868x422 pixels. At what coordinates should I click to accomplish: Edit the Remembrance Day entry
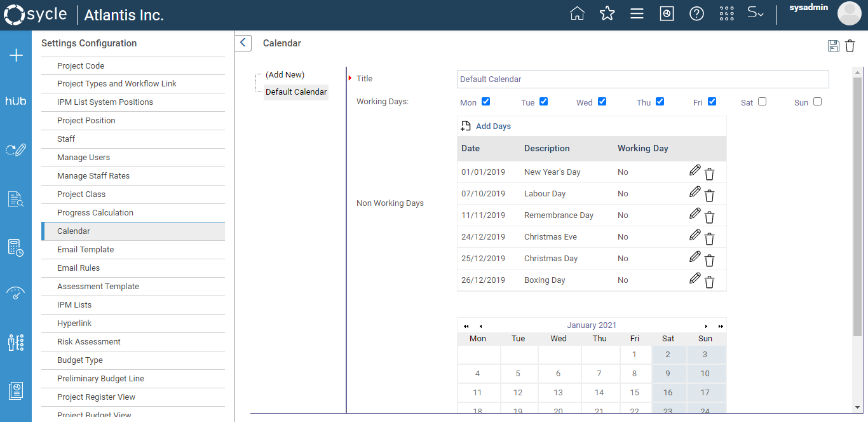pyautogui.click(x=695, y=214)
